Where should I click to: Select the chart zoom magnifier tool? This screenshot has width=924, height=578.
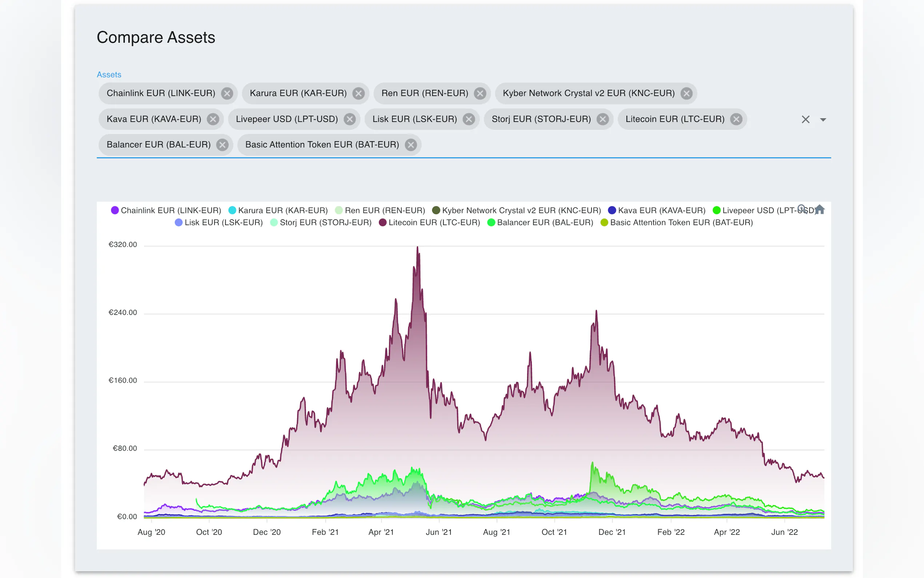click(x=801, y=209)
